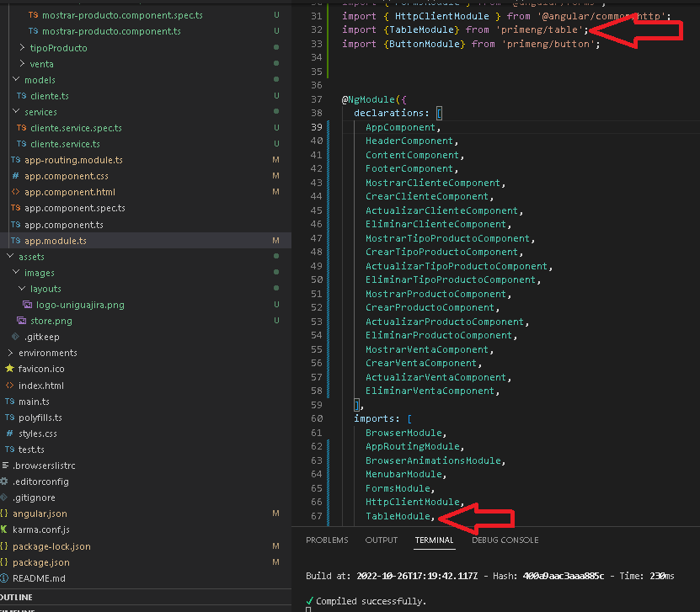Click TS icon of app.module.ts
This screenshot has width=700, height=612.
click(x=16, y=241)
